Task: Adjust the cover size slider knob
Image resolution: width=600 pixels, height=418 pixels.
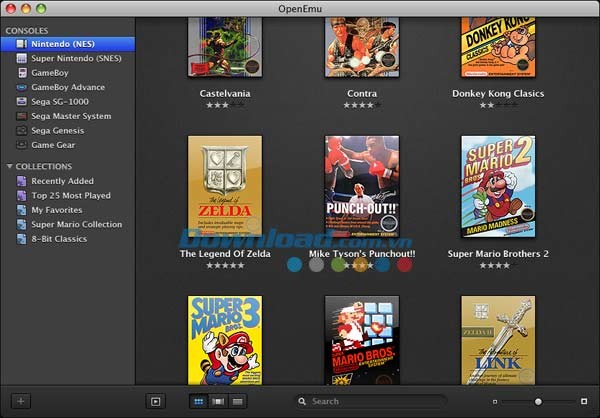Action: coord(538,402)
